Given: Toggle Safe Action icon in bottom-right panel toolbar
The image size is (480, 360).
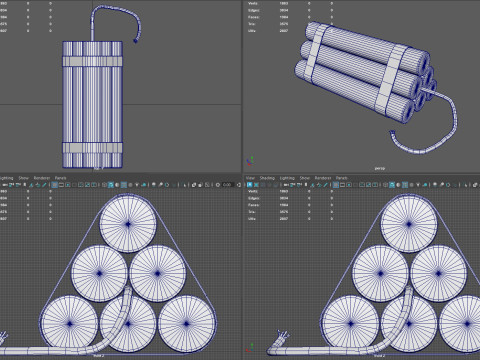Looking at the screenshot, I should (x=368, y=185).
